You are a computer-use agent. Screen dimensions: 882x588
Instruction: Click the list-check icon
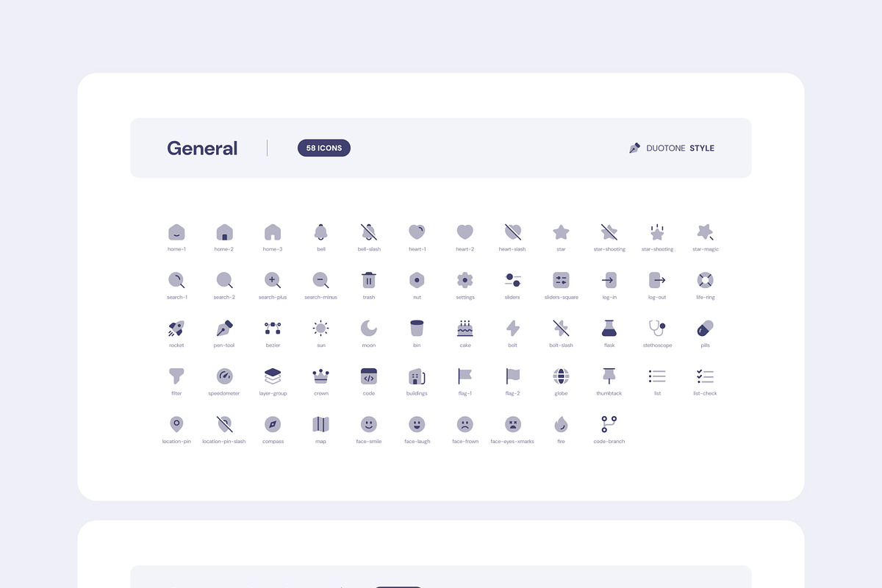click(x=706, y=376)
